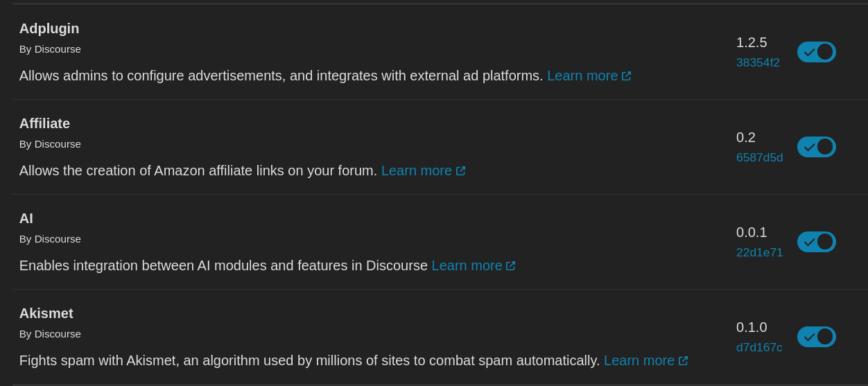Select the Akismet plugin title
This screenshot has width=868, height=386.
coord(46,314)
